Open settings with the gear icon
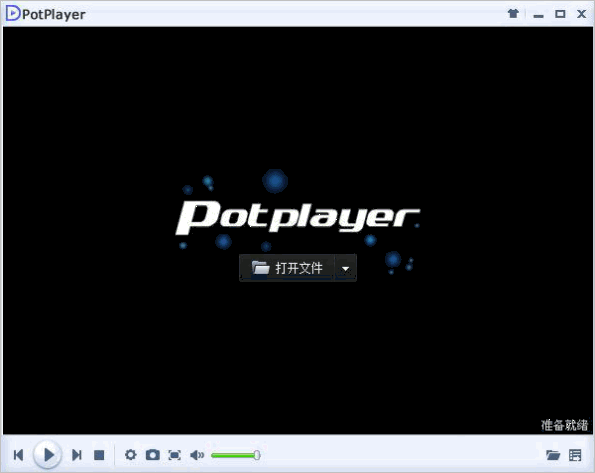 [131, 455]
